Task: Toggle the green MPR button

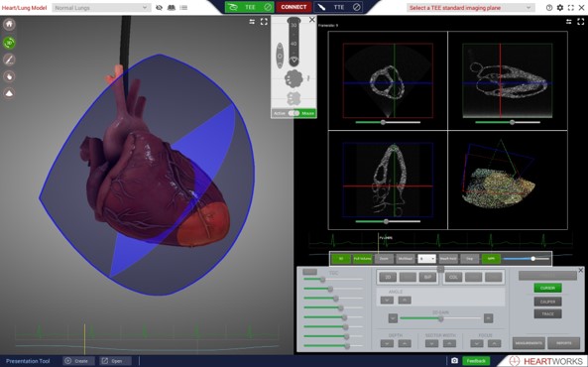Action: point(491,259)
